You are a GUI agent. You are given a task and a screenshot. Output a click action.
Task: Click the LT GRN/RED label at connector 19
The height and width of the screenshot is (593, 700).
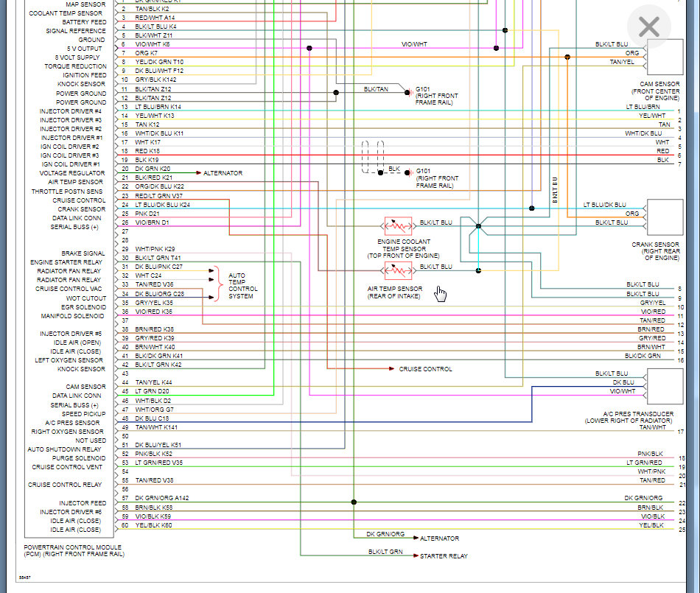pos(644,463)
